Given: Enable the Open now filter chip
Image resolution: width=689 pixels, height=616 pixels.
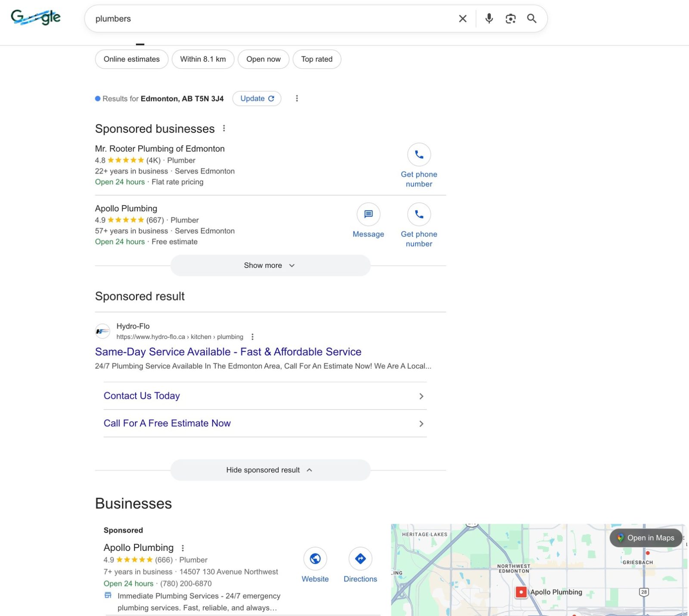Looking at the screenshot, I should (x=264, y=59).
